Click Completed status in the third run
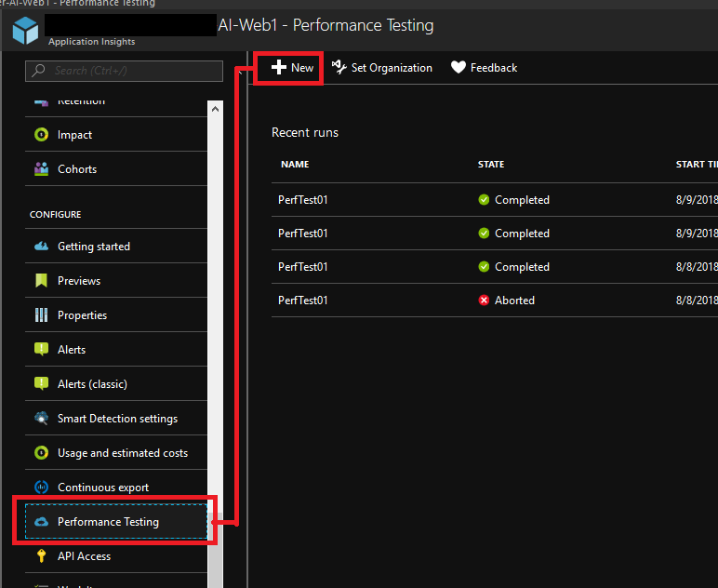Screen dimensions: 718x588 point(522,267)
